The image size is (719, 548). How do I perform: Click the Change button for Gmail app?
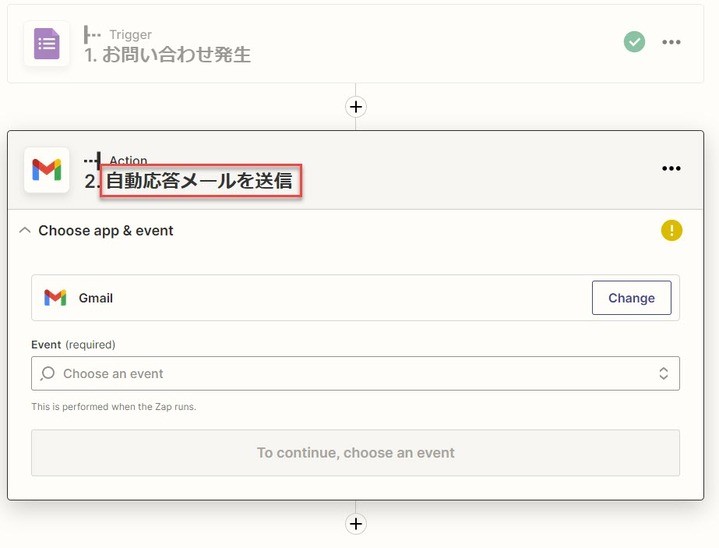coord(631,298)
